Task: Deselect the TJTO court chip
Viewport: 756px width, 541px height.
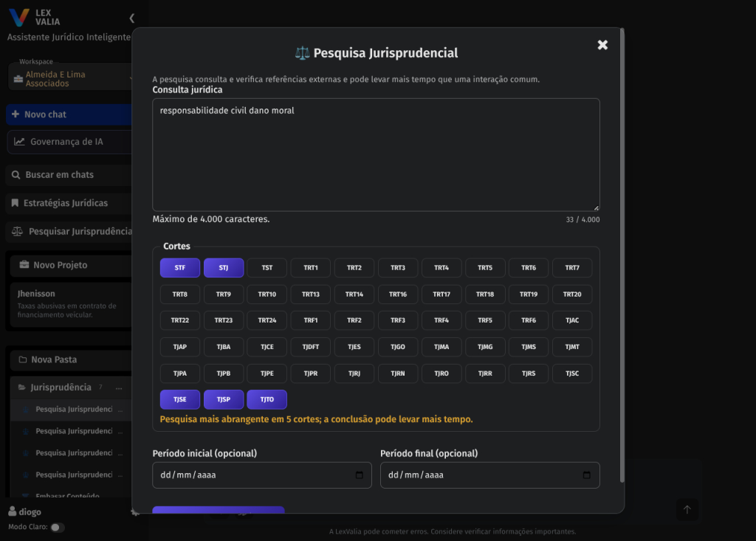Action: pos(267,399)
